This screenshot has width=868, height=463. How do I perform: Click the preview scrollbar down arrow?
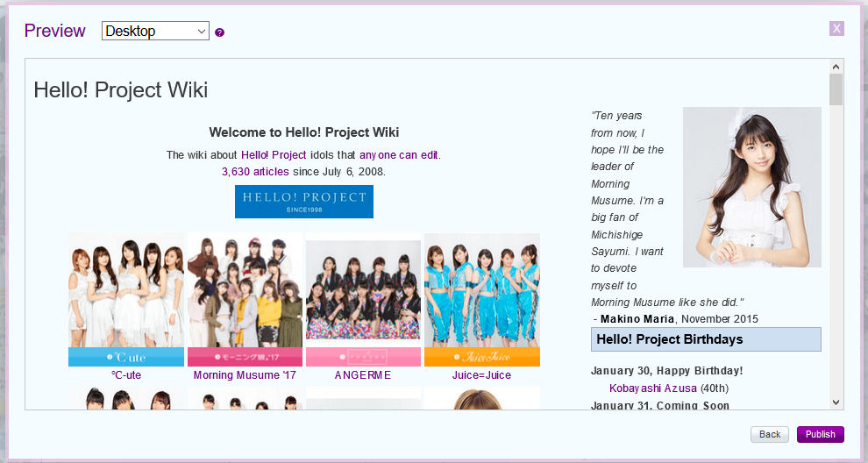pos(836,402)
